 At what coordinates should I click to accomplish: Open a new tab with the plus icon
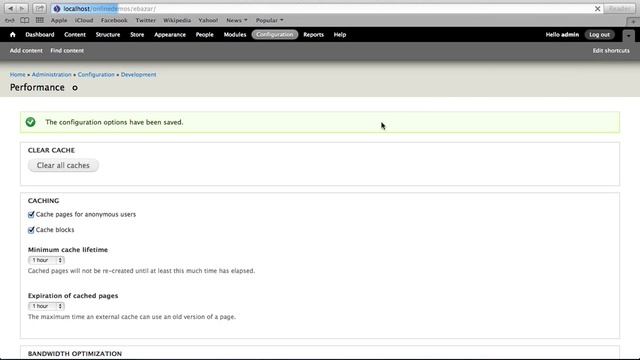pos(633,21)
